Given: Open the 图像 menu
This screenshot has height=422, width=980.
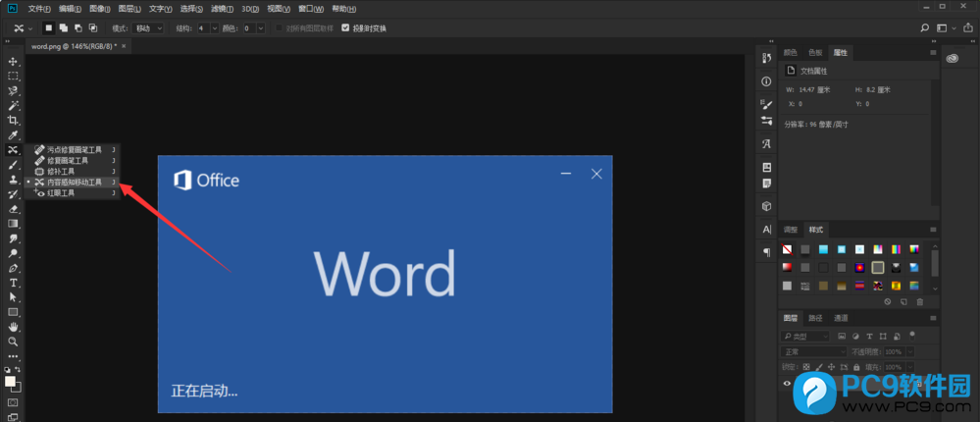Looking at the screenshot, I should 100,9.
